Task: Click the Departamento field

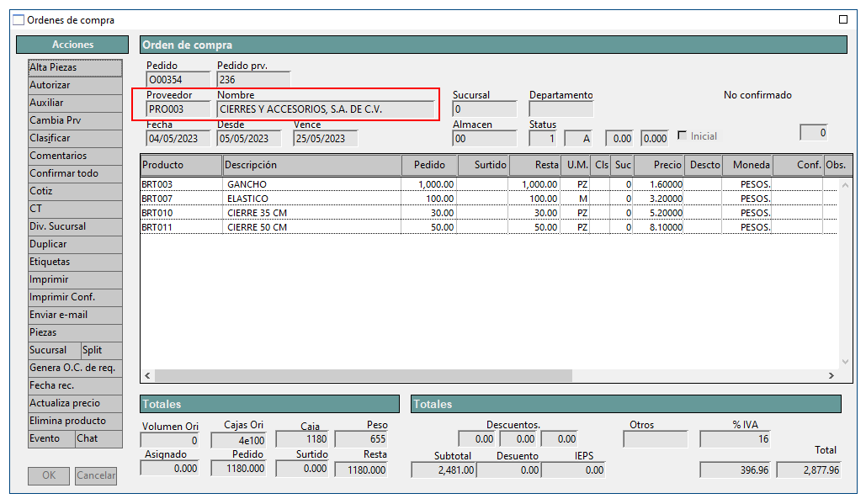Action: pyautogui.click(x=561, y=109)
